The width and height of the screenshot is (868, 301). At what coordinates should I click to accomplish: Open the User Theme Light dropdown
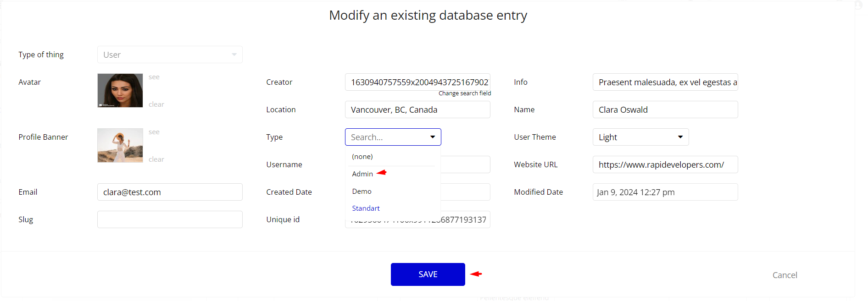640,137
